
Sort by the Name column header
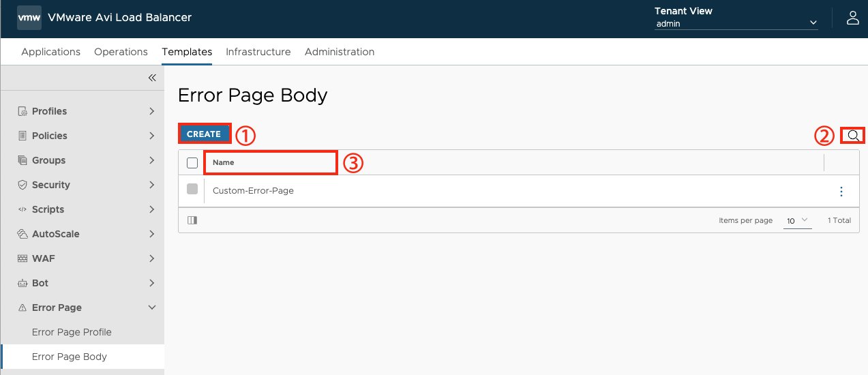pyautogui.click(x=223, y=163)
